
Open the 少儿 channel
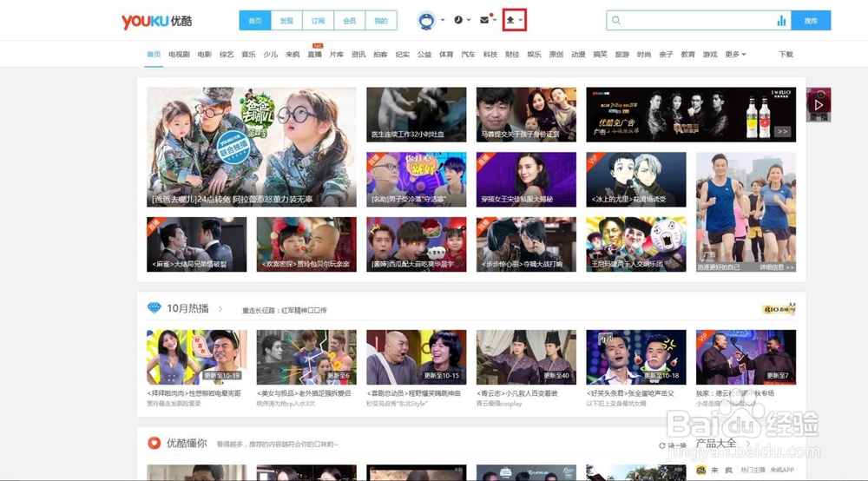coord(270,54)
